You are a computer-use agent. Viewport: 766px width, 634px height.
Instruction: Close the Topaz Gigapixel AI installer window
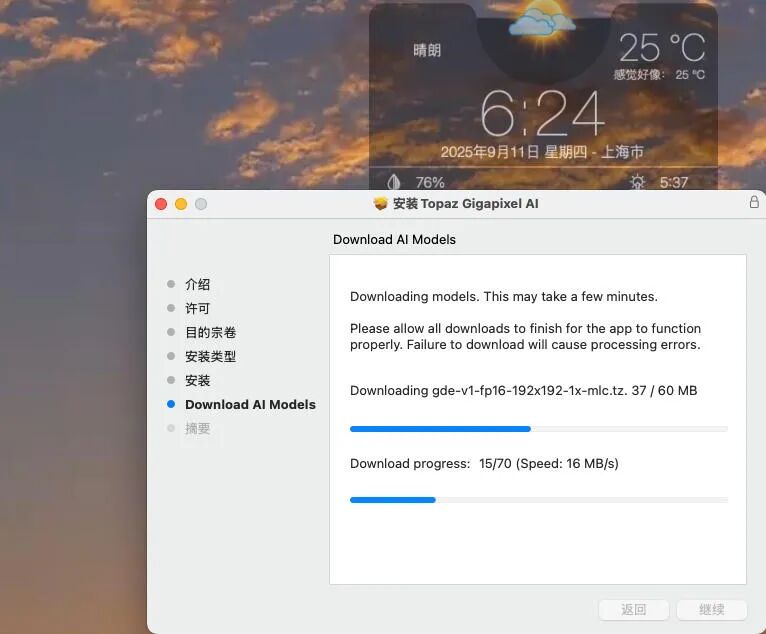(161, 204)
